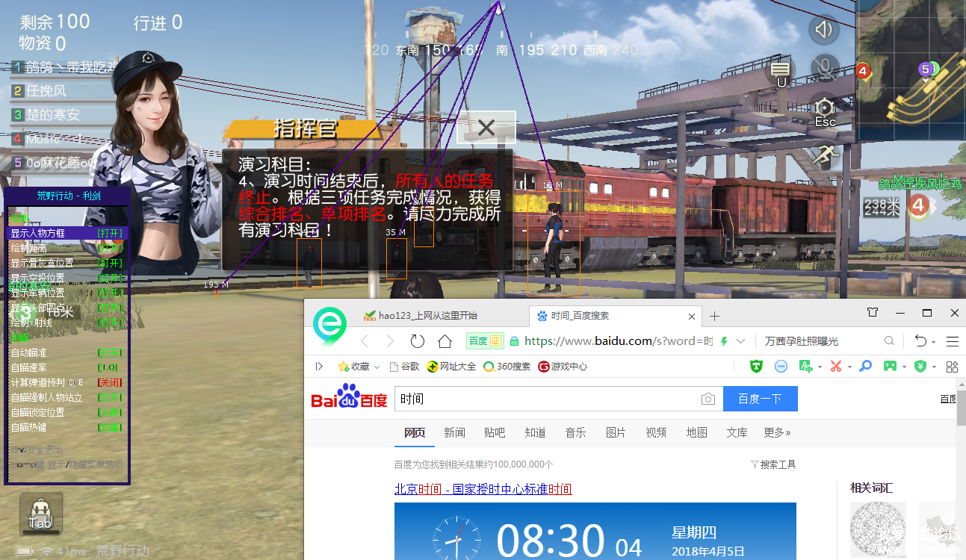Click the green gamepad icon
Screen dimensions: 966x560
click(x=890, y=366)
